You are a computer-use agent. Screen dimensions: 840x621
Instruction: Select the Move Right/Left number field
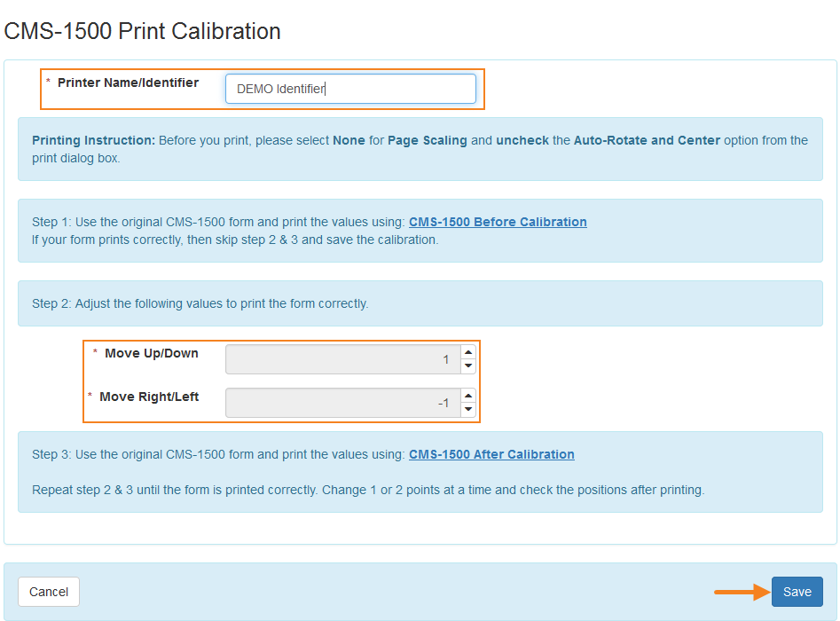(343, 403)
